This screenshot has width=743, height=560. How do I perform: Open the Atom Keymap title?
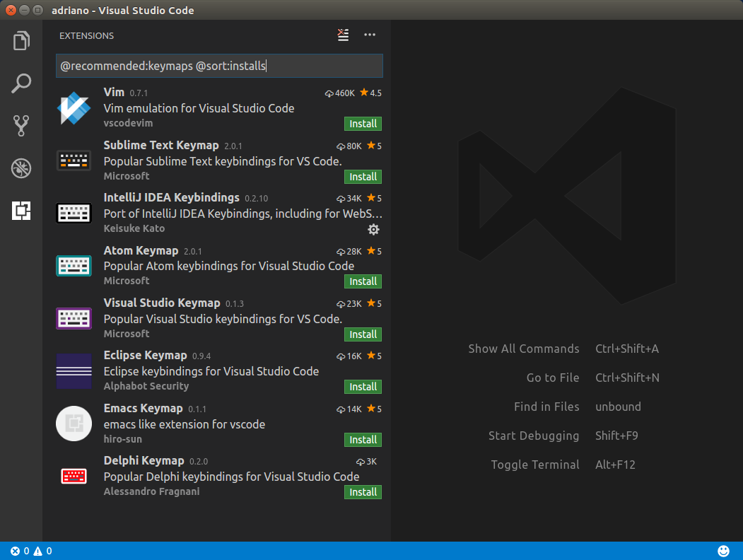(x=141, y=250)
